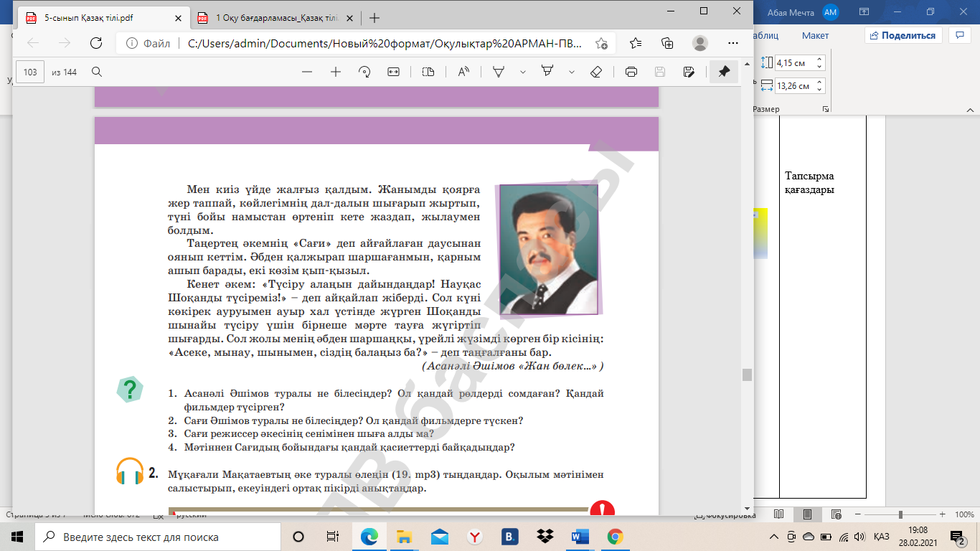Click Fit to width icon in PDF toolbar
Viewport: 980px width, 551px height.
coord(393,72)
